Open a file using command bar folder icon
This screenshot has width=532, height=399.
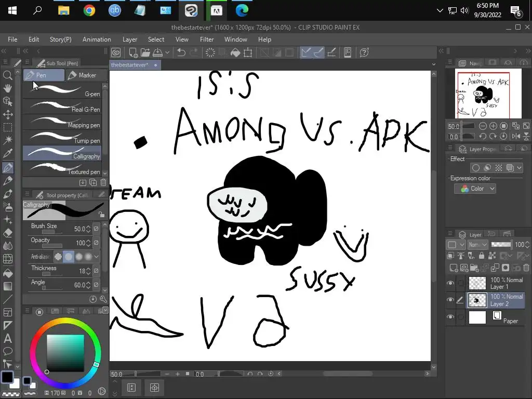click(145, 52)
